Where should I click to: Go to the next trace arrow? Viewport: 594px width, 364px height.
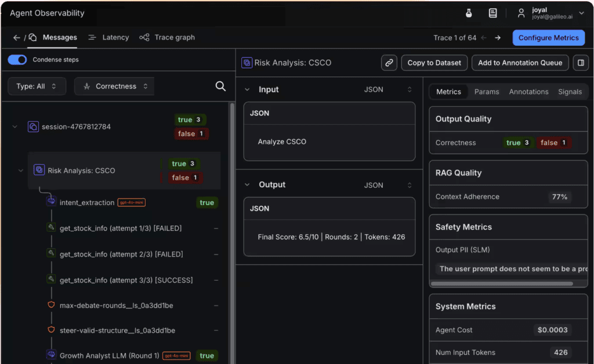pyautogui.click(x=498, y=38)
